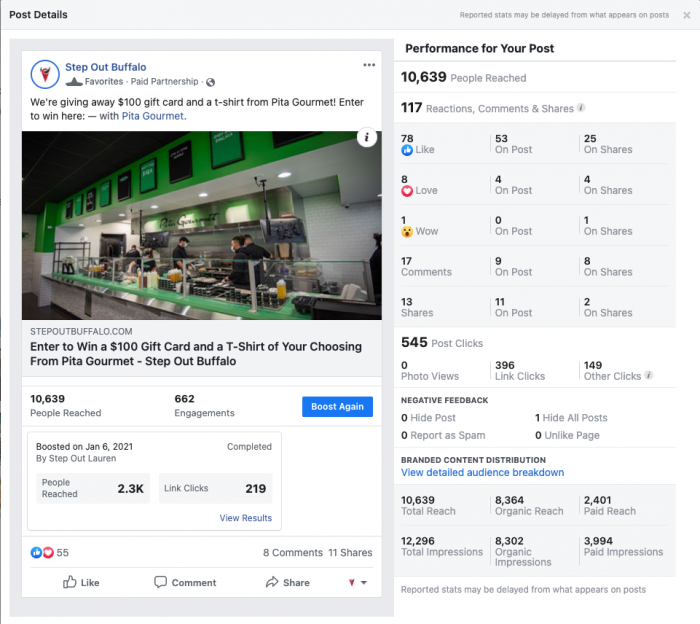Click the 0 Report as Spam entry
The height and width of the screenshot is (624, 700).
[443, 435]
